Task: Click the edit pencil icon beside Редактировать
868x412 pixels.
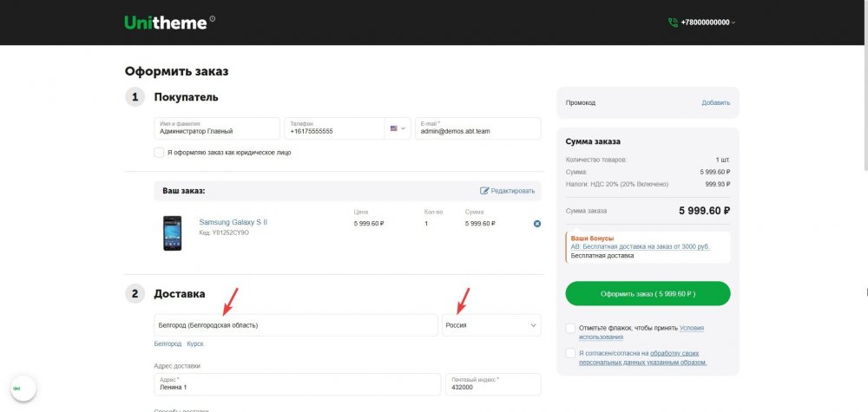Action: pyautogui.click(x=484, y=191)
